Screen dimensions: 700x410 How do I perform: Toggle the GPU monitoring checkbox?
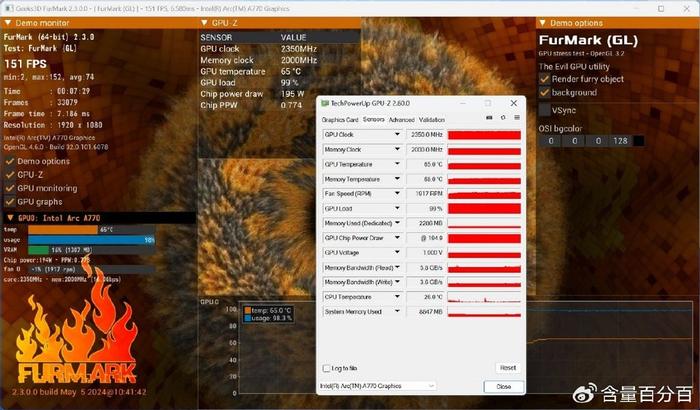(x=10, y=188)
